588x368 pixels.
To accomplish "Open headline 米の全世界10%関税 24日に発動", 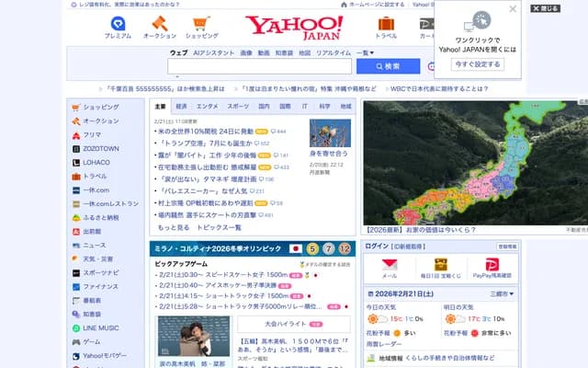I will click(x=206, y=131).
